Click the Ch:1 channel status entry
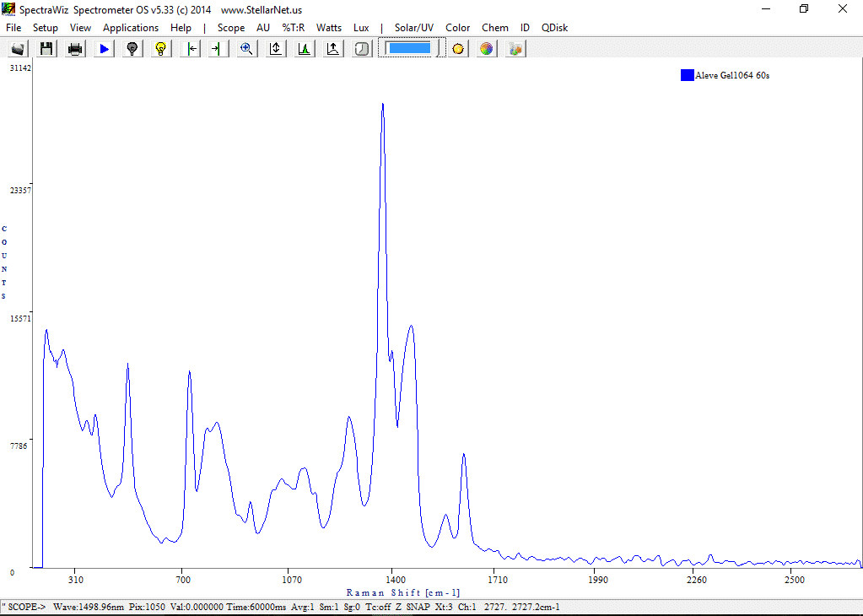Image resolution: width=863 pixels, height=616 pixels. [467, 607]
